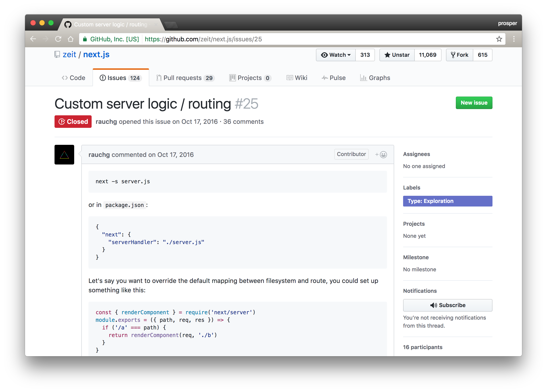Screen dimensions: 547x392
Task: Open the zeit organization link
Action: 69,55
